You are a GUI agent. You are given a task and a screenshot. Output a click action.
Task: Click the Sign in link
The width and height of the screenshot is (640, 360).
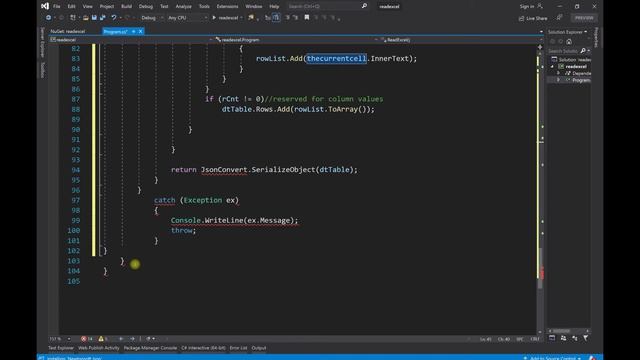coord(527,7)
